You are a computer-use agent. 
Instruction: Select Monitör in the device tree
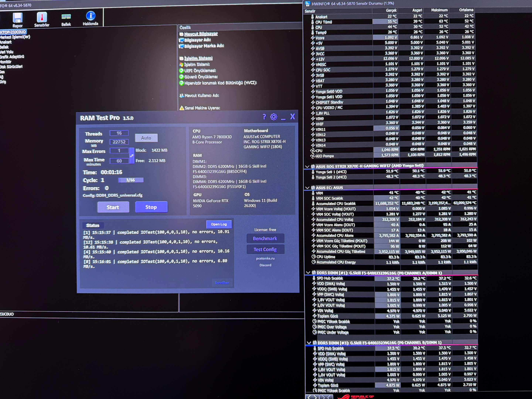point(6,62)
